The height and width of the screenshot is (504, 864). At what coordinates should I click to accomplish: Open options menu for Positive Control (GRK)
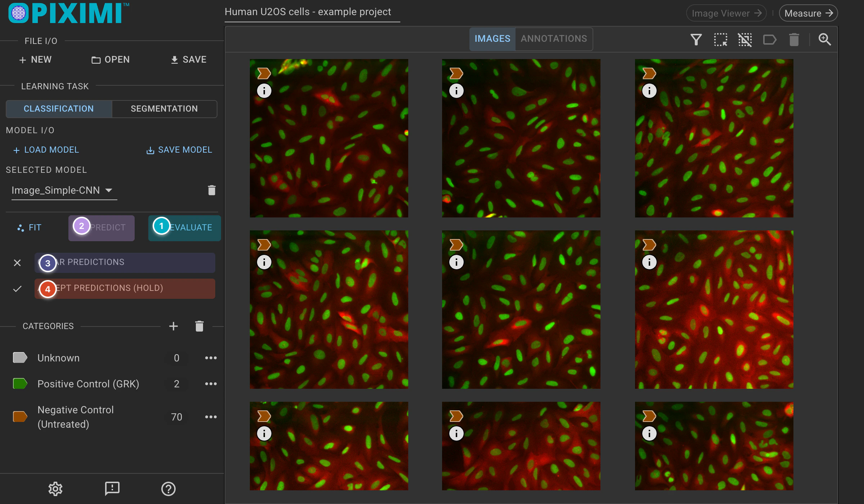pyautogui.click(x=211, y=384)
